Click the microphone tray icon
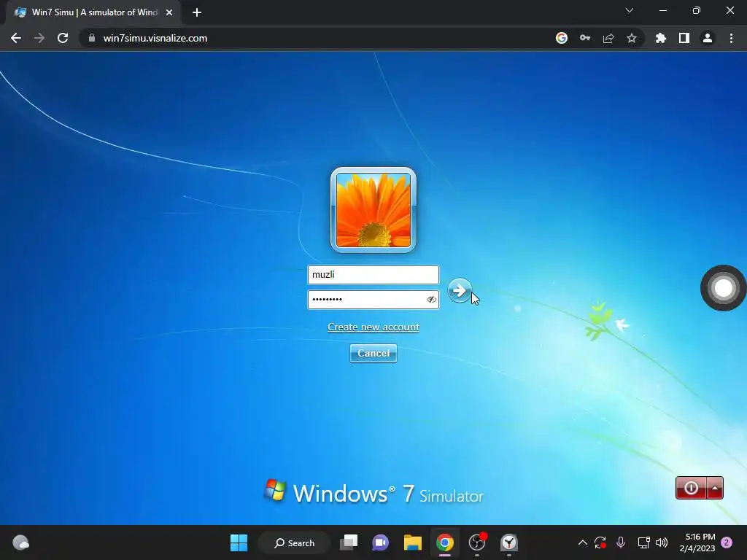Viewport: 747px width, 560px height. click(x=620, y=542)
